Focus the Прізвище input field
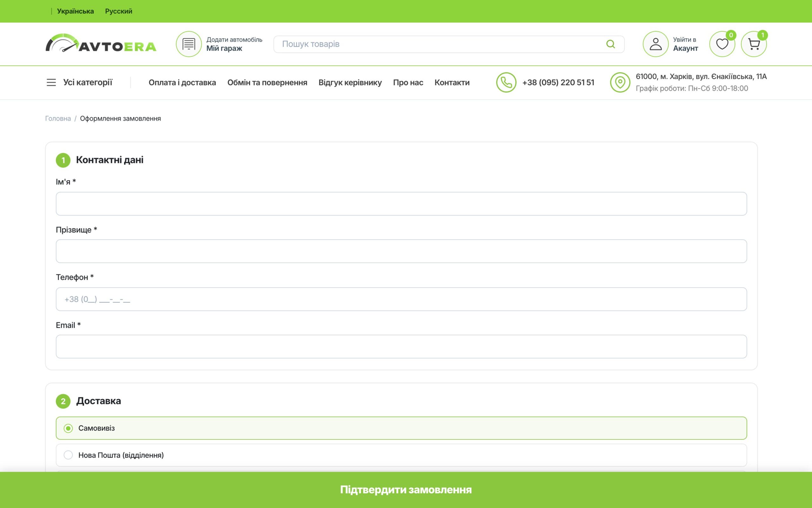 (x=401, y=251)
